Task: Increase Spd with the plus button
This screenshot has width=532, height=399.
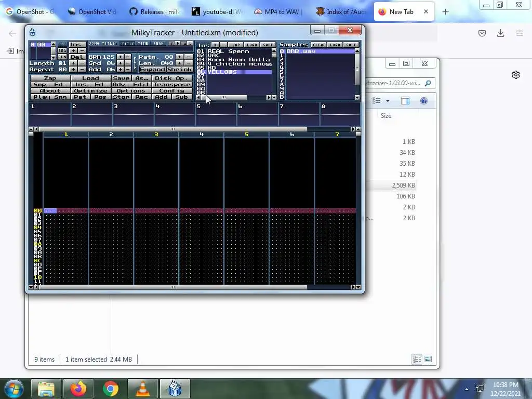Action: [121, 63]
